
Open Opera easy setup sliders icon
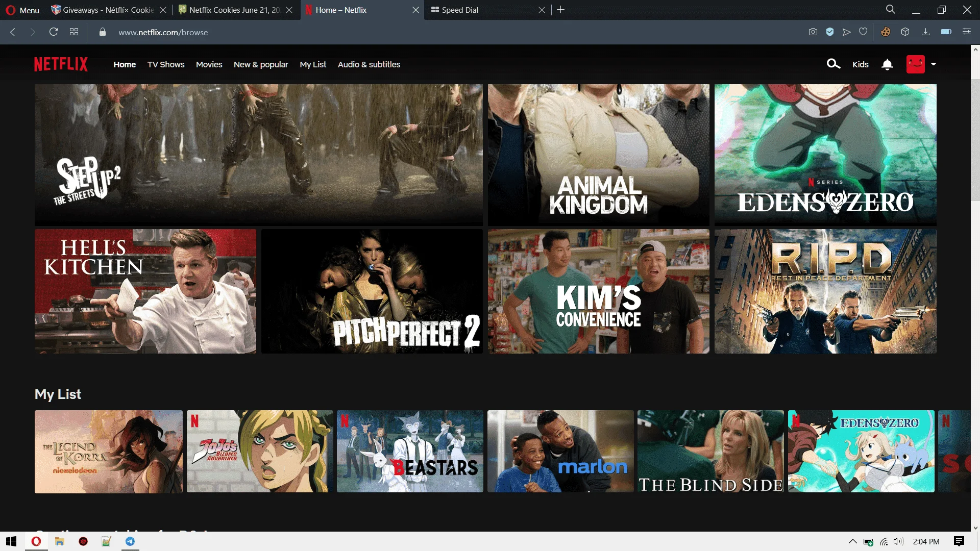click(966, 32)
